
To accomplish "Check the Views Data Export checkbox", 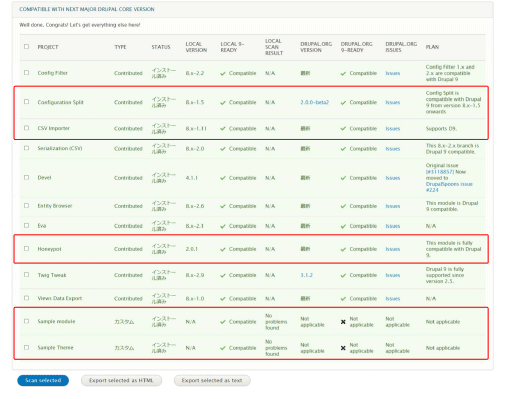I will pos(26,298).
